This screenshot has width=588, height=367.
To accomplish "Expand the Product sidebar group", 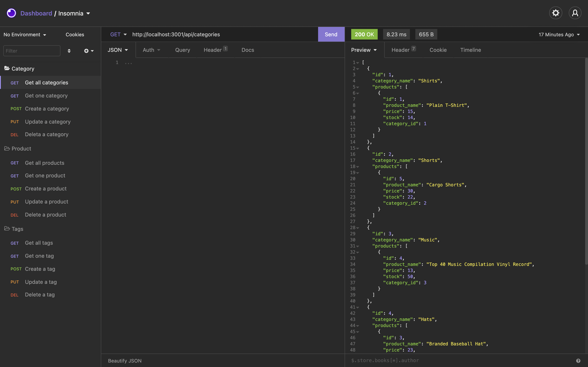I will click(21, 149).
